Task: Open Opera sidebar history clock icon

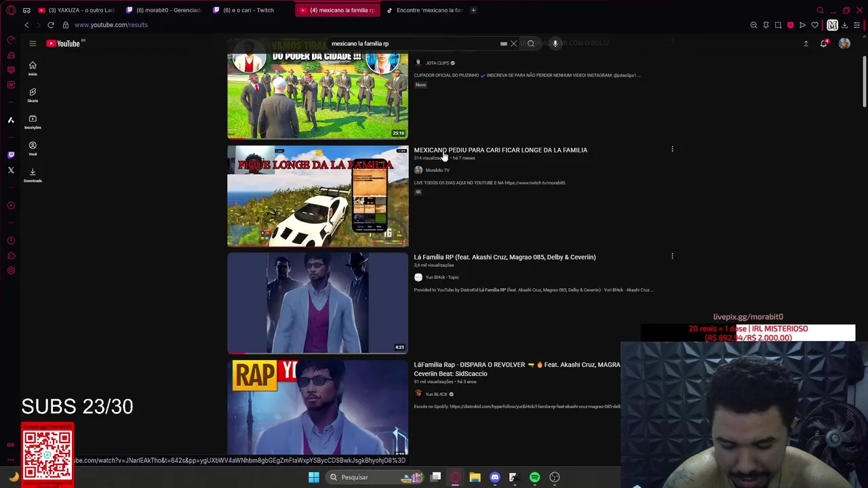Action: (11, 241)
